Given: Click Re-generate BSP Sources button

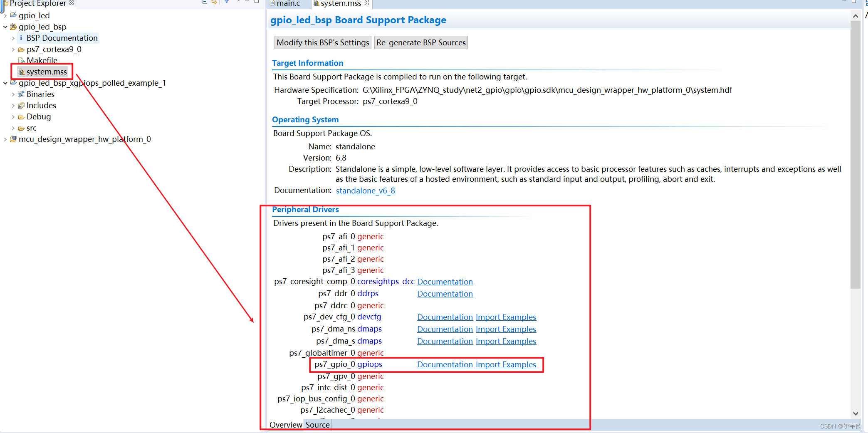Looking at the screenshot, I should pyautogui.click(x=421, y=42).
